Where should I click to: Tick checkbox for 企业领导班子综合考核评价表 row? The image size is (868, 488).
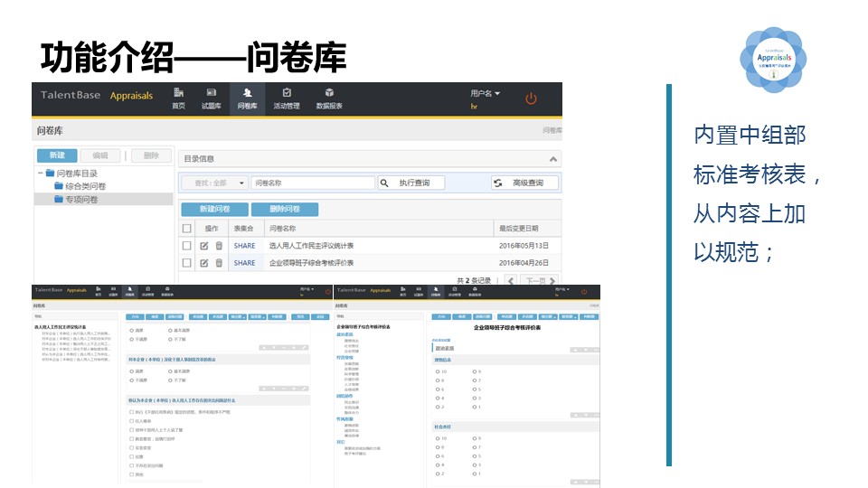[186, 263]
